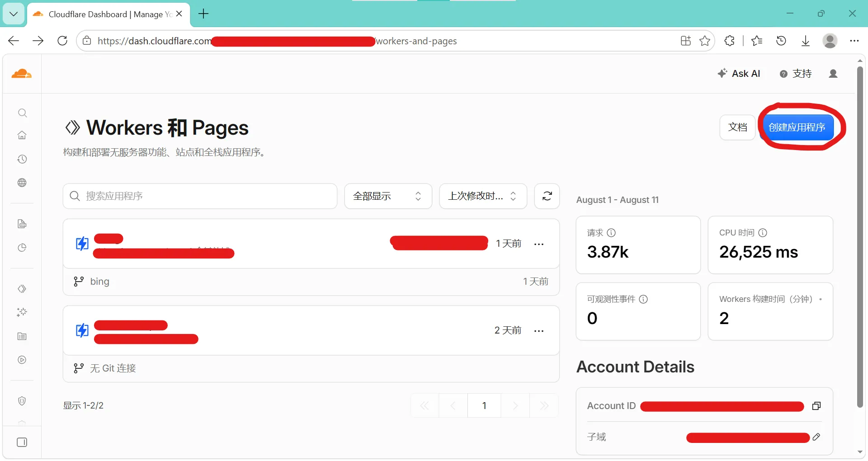
Task: Toggle the sidebar collapse panel icon
Action: click(22, 442)
